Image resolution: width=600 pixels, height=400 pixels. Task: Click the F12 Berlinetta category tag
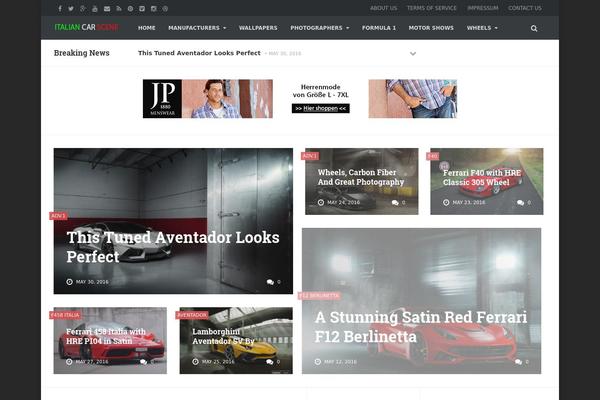[x=319, y=296]
